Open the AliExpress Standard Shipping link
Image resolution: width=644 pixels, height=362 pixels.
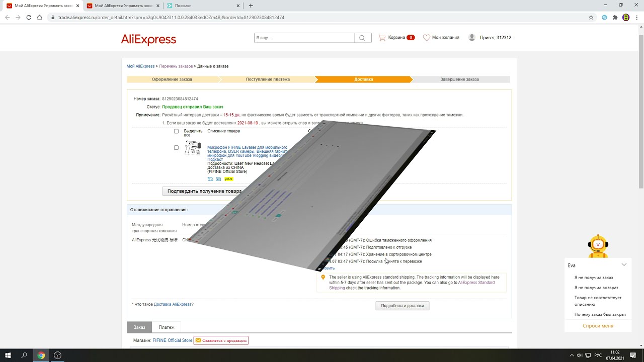412,285
